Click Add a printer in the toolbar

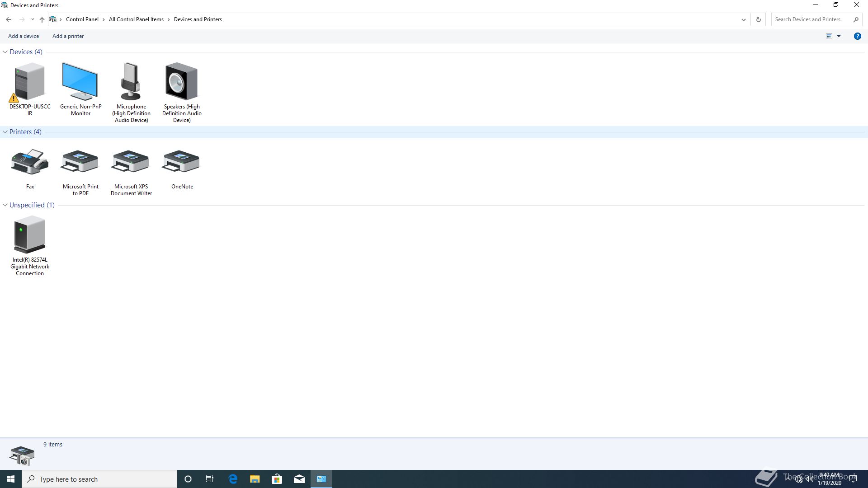68,36
